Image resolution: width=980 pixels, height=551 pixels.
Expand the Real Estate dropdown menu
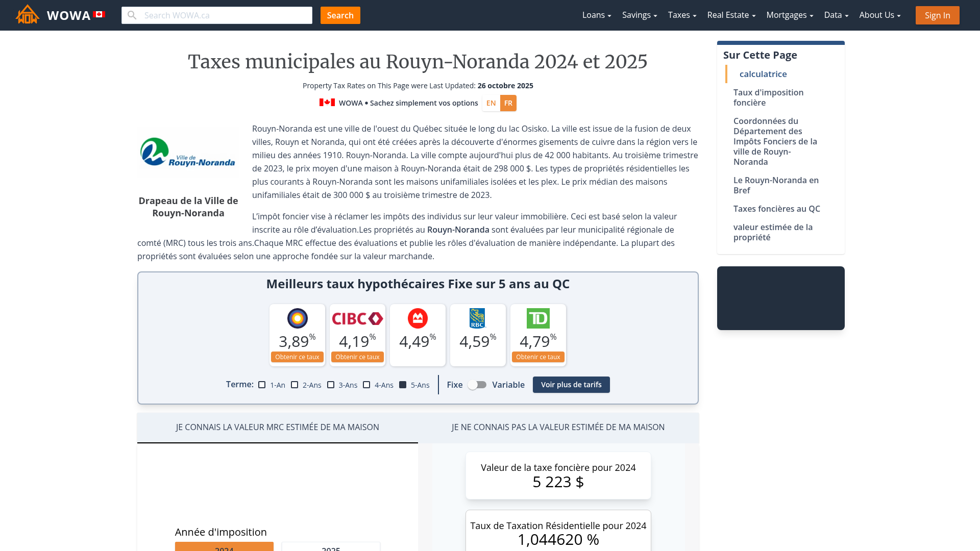[x=731, y=15]
